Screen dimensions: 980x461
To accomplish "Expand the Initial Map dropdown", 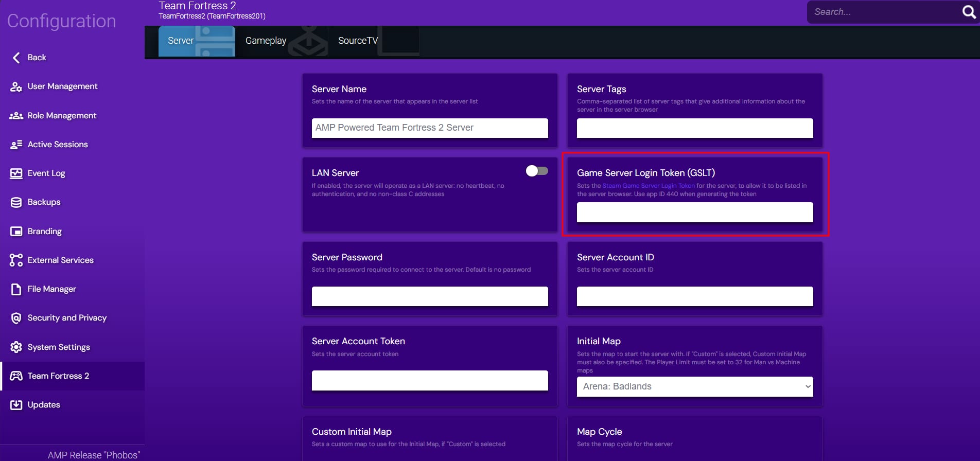I will [694, 386].
